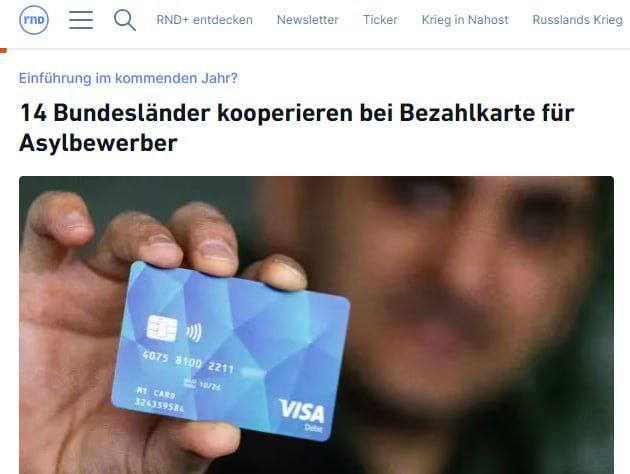This screenshot has width=630, height=474.
Task: Click the orange progress bar under header
Action: pyautogui.click(x=4, y=50)
